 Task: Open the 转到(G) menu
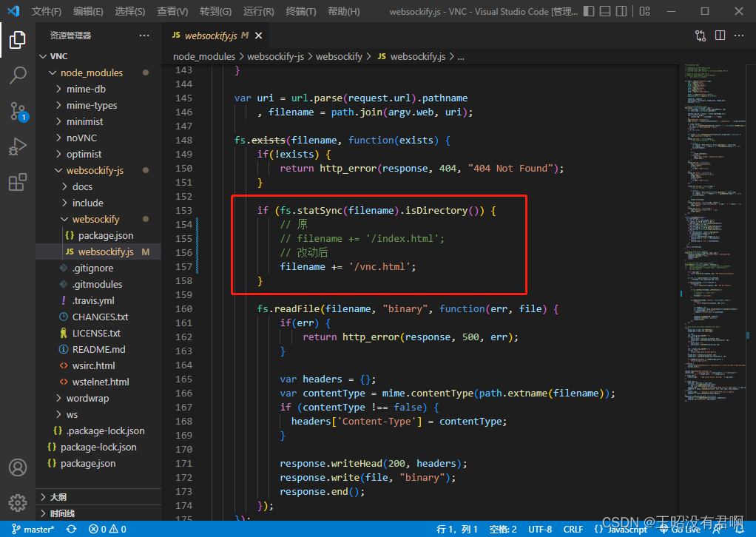pyautogui.click(x=215, y=11)
